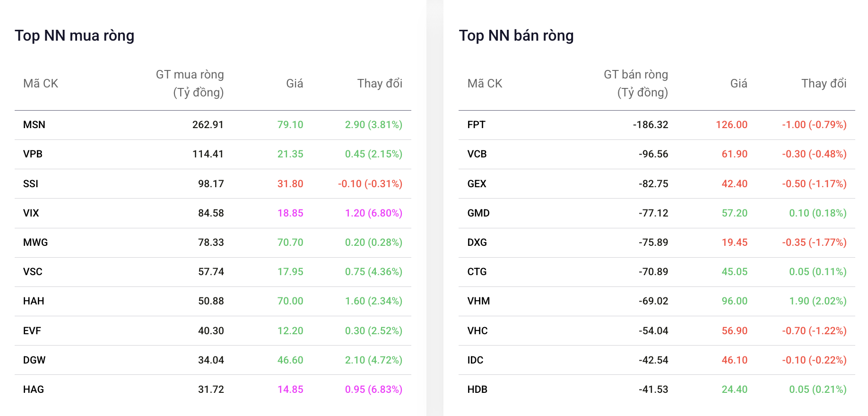868x416 pixels.
Task: Click the MWG ticker symbol
Action: (35, 243)
